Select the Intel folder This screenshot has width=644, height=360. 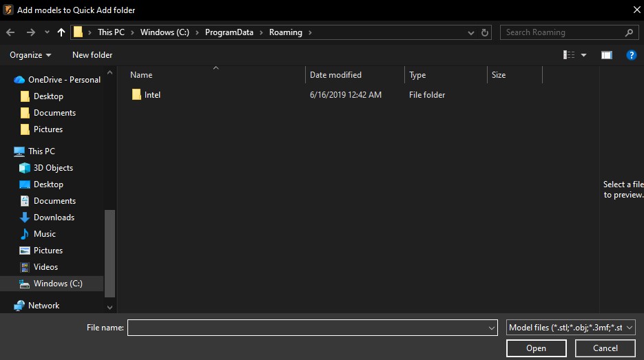pyautogui.click(x=152, y=95)
